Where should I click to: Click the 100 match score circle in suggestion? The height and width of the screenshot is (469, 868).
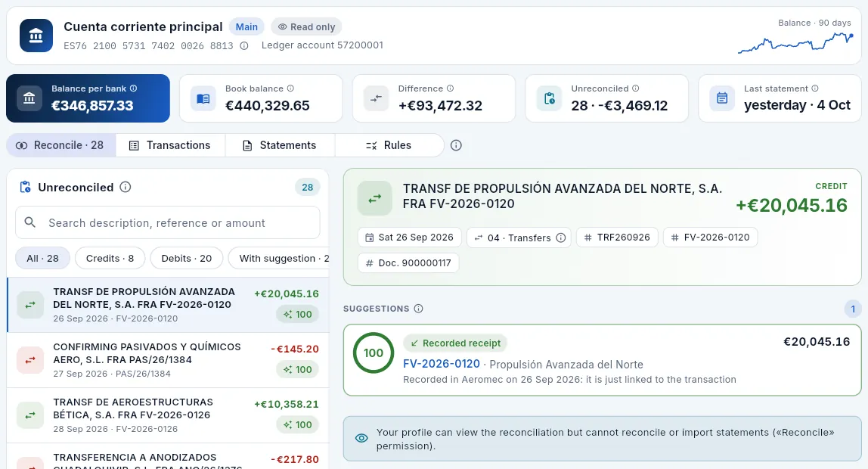(374, 353)
